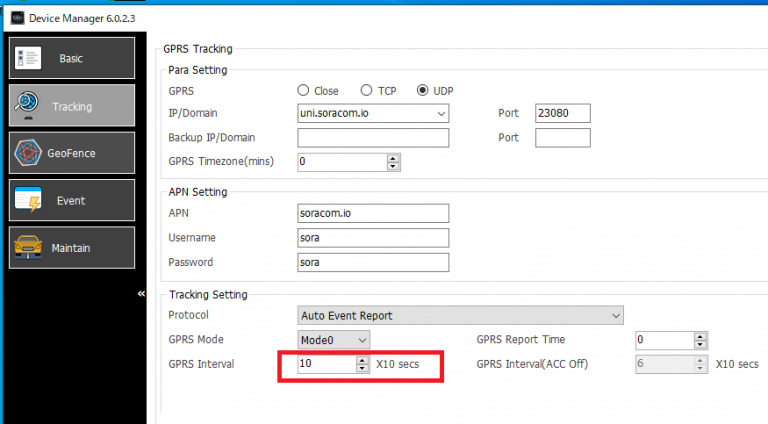Increase the GPRS Interval value

coord(362,360)
